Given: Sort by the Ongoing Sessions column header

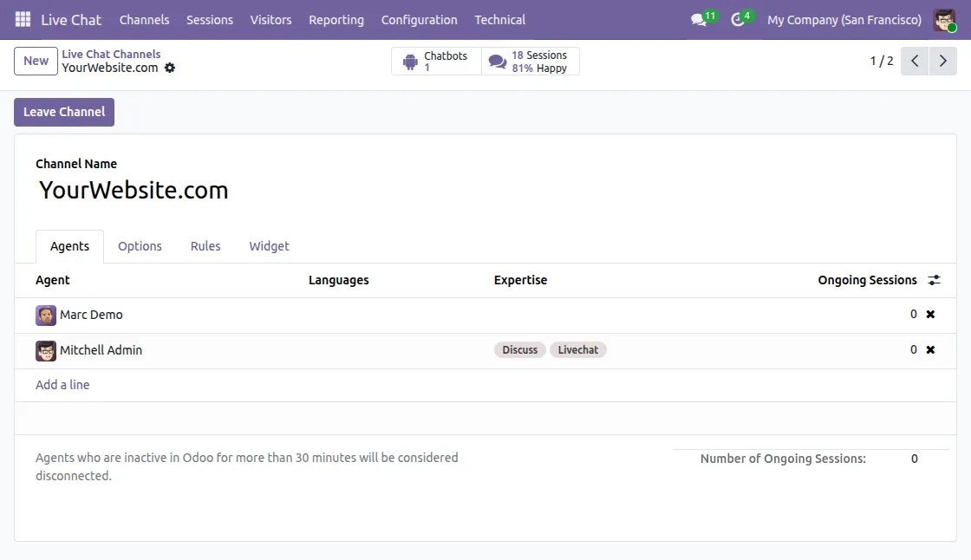Looking at the screenshot, I should 867,280.
